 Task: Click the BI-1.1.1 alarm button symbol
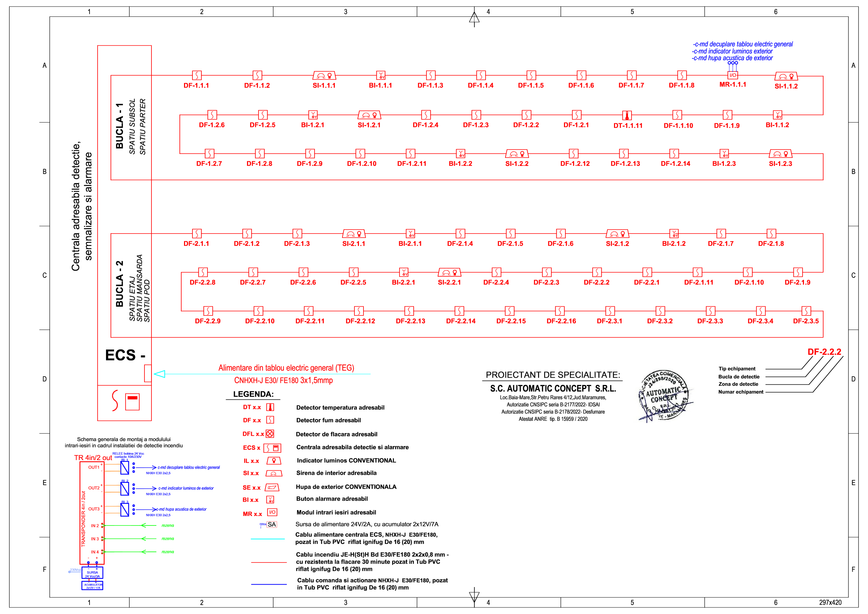pyautogui.click(x=381, y=75)
